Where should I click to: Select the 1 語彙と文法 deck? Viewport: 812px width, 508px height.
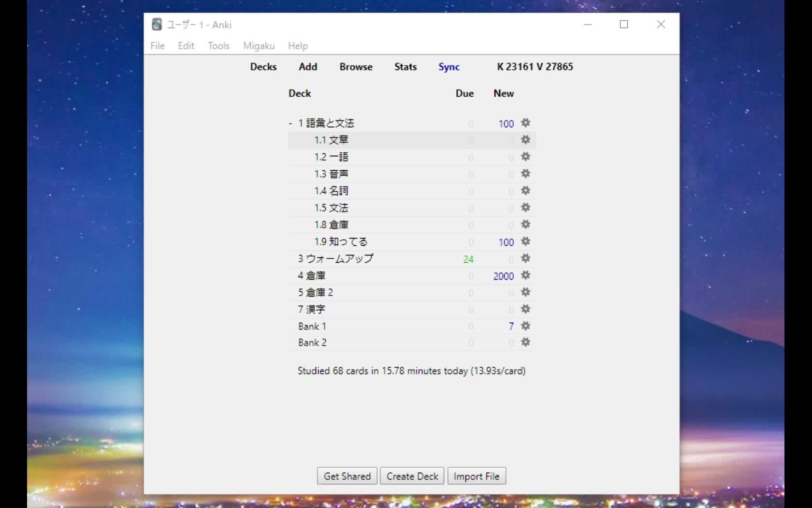click(x=326, y=123)
